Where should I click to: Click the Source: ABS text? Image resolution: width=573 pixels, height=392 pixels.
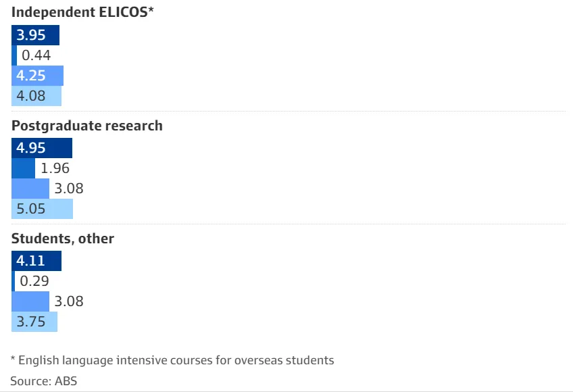[x=44, y=381]
